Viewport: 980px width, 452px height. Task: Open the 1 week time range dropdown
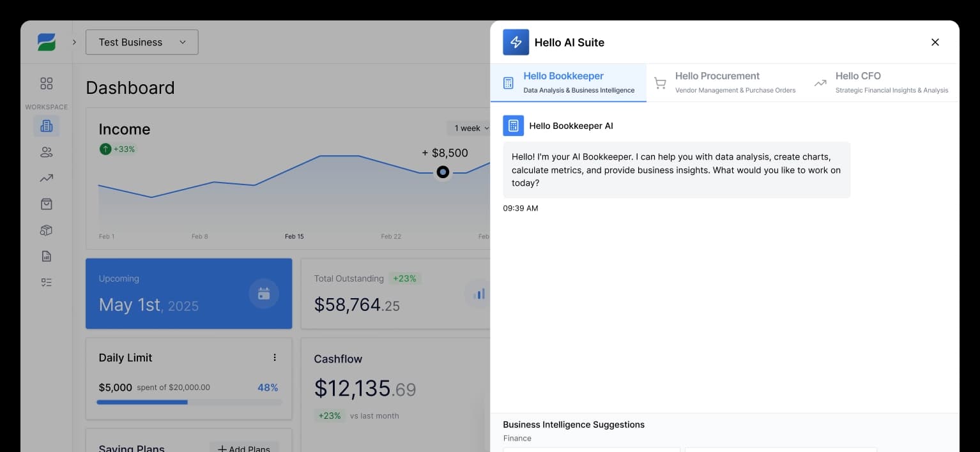point(469,128)
